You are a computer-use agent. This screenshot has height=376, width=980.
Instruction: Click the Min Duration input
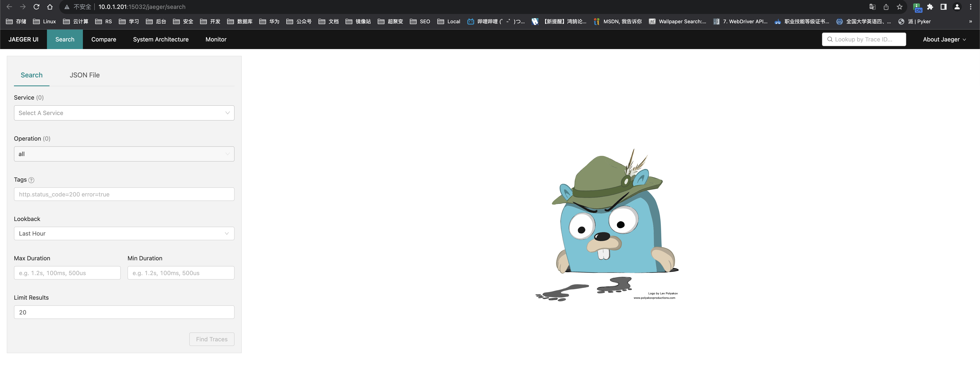tap(181, 273)
